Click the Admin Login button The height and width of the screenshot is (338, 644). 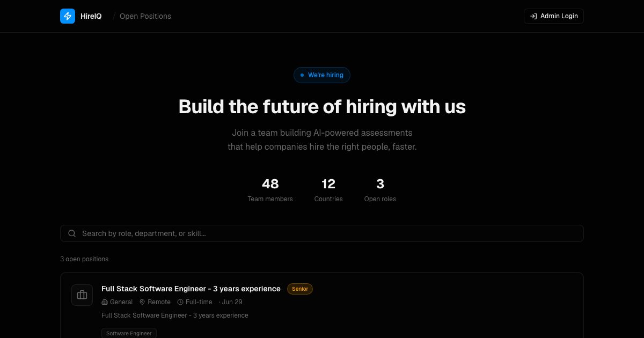tap(553, 16)
